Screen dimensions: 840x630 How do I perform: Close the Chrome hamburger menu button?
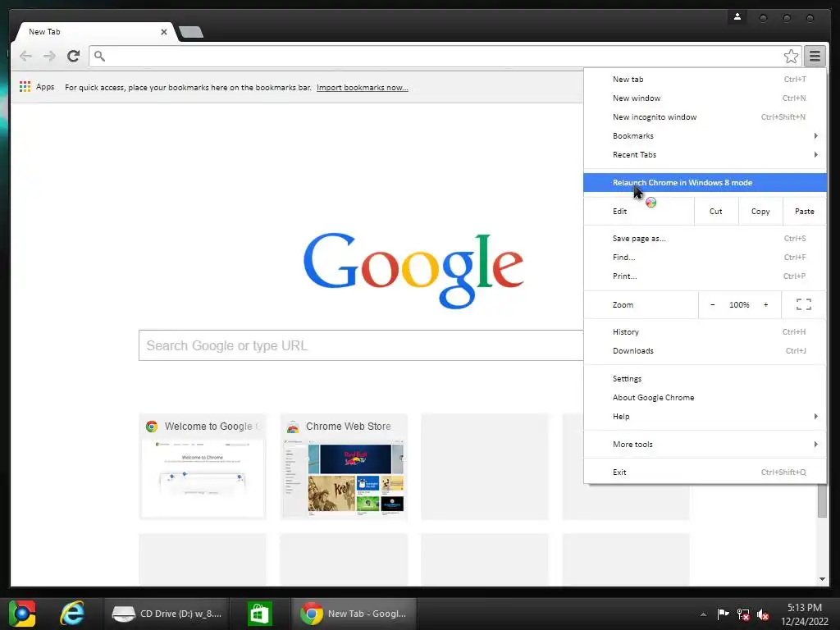point(815,56)
